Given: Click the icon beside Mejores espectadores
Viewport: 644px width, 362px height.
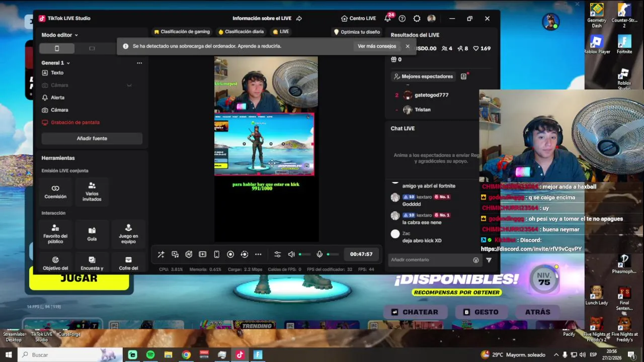Looking at the screenshot, I should [464, 76].
